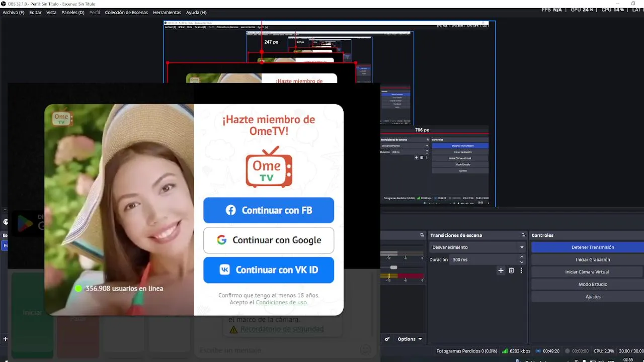Click the Facebook logo icon
644x362 pixels.
[x=230, y=210]
